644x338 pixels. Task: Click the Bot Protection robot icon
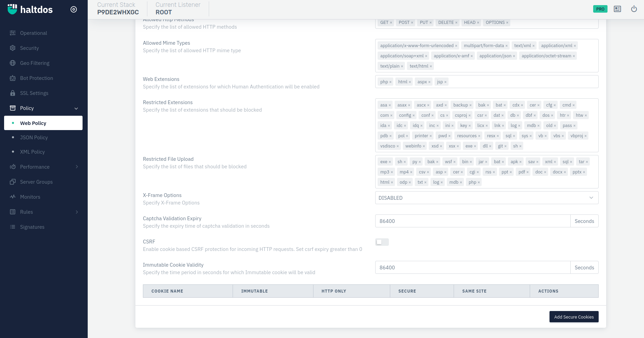point(13,78)
